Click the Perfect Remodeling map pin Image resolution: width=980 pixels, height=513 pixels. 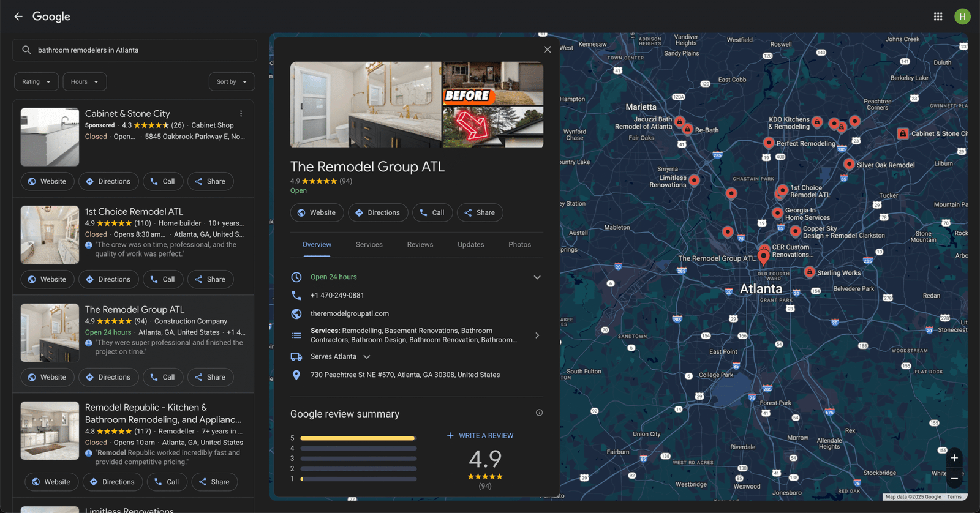(769, 143)
